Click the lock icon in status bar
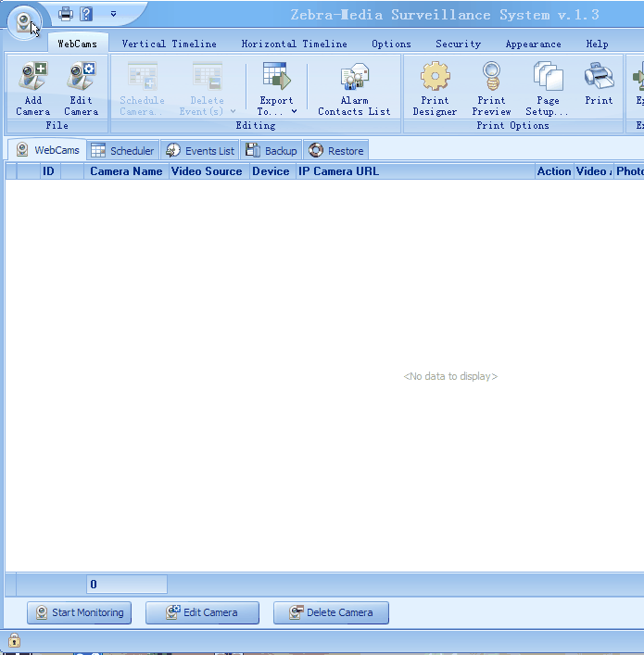The width and height of the screenshot is (644, 655). point(15,640)
